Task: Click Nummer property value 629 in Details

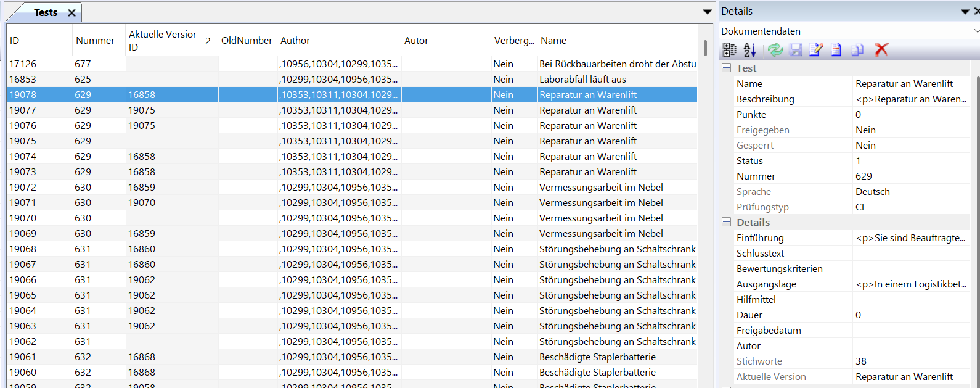Action: pyautogui.click(x=911, y=176)
